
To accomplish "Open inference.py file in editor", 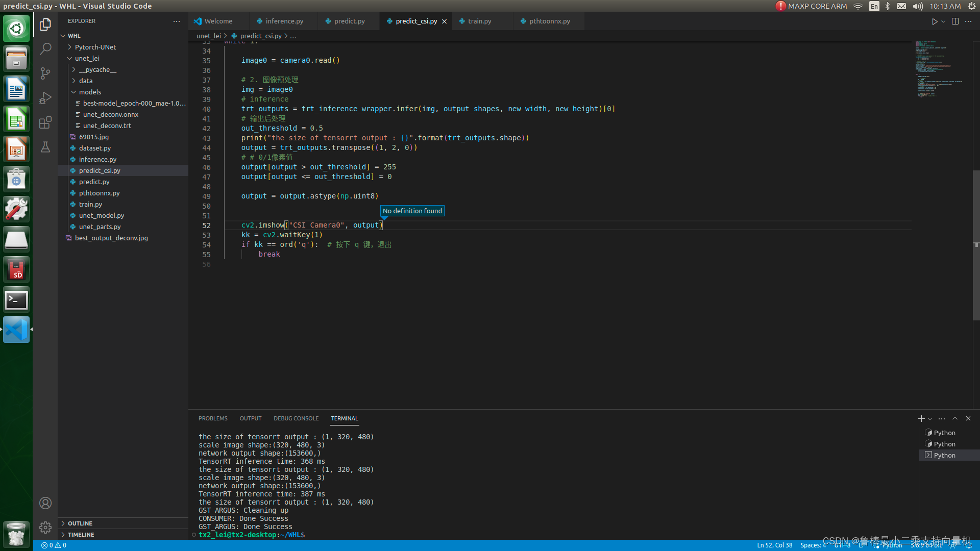I will click(x=284, y=21).
